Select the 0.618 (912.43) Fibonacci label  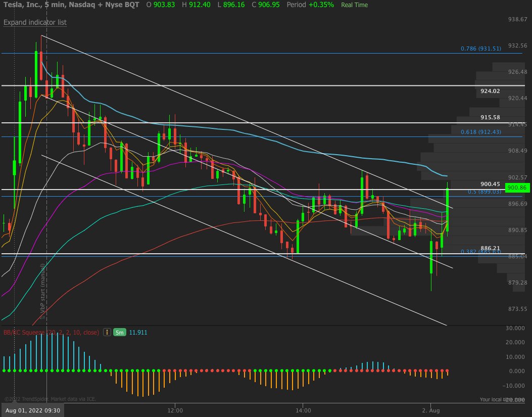point(481,132)
